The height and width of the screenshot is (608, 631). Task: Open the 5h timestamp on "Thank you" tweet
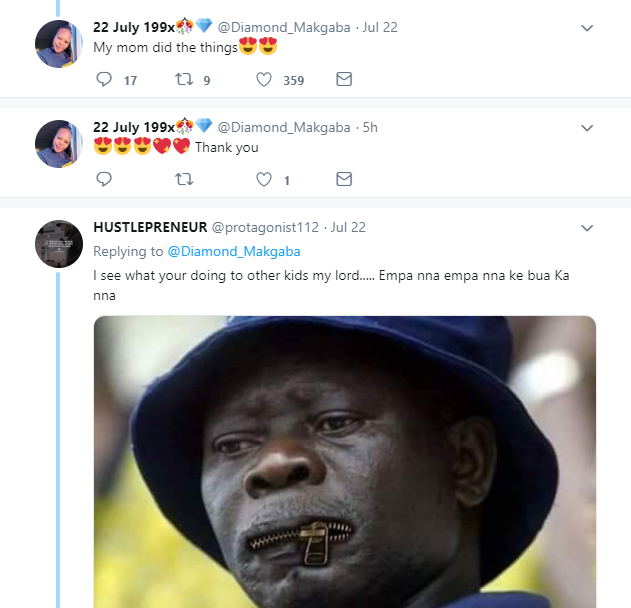(370, 127)
